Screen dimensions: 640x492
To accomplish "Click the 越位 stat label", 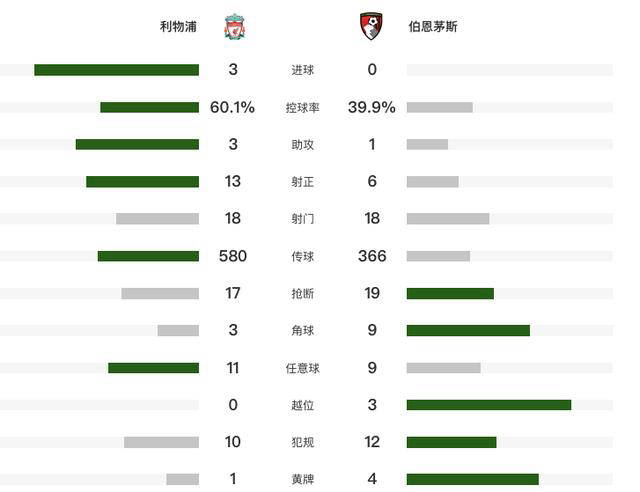I will (x=302, y=405).
